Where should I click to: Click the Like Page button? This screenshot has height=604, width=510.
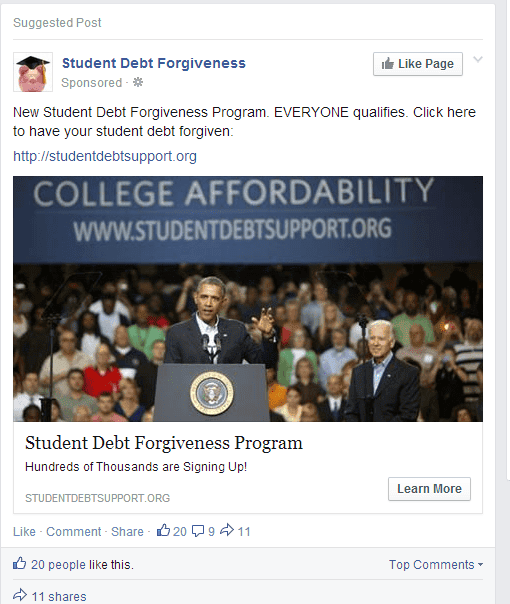click(418, 64)
